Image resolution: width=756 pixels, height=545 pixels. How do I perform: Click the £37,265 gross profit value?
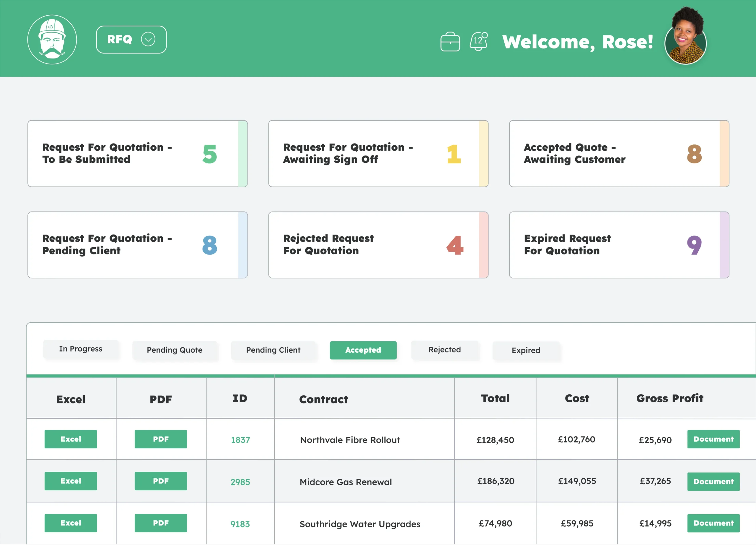(x=655, y=481)
